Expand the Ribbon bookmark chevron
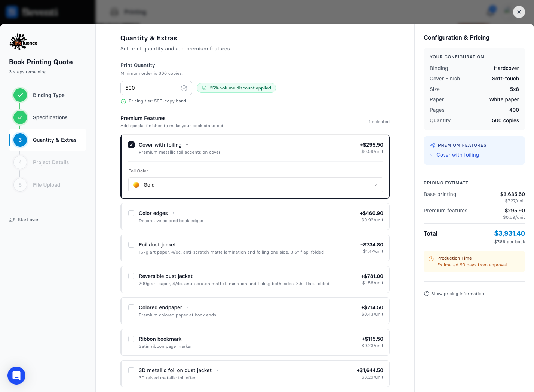The image size is (534, 392). click(x=187, y=339)
